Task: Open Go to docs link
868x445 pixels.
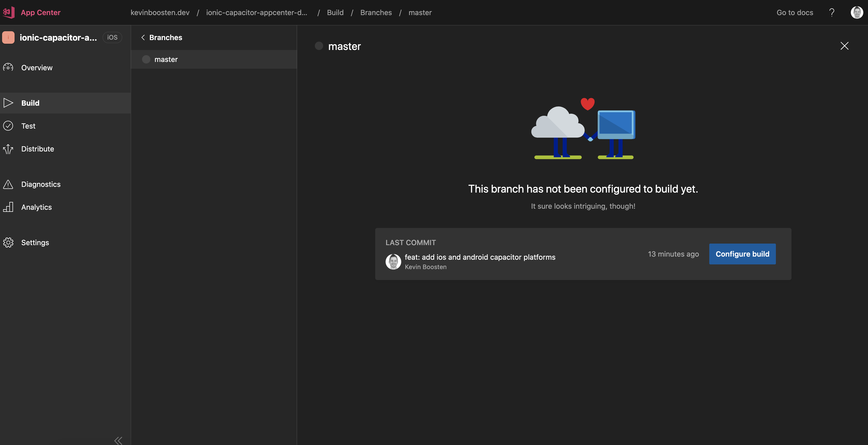Action: click(x=795, y=12)
